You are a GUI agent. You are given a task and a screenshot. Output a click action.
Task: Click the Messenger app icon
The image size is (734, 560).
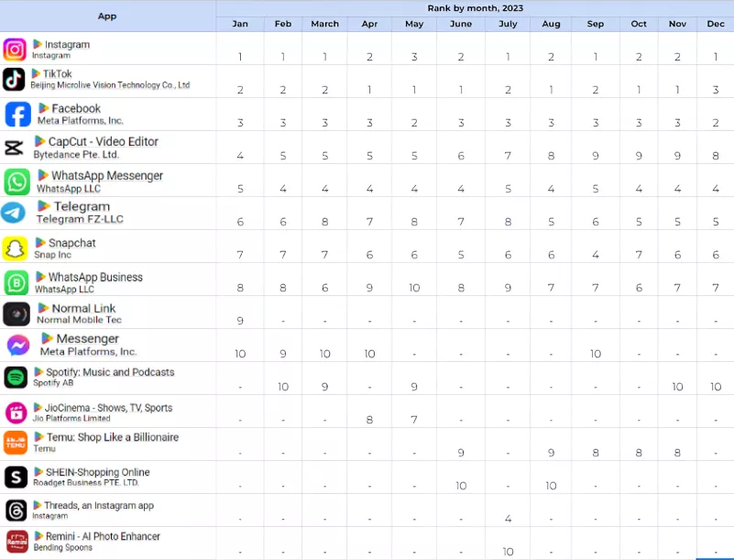pos(18,346)
